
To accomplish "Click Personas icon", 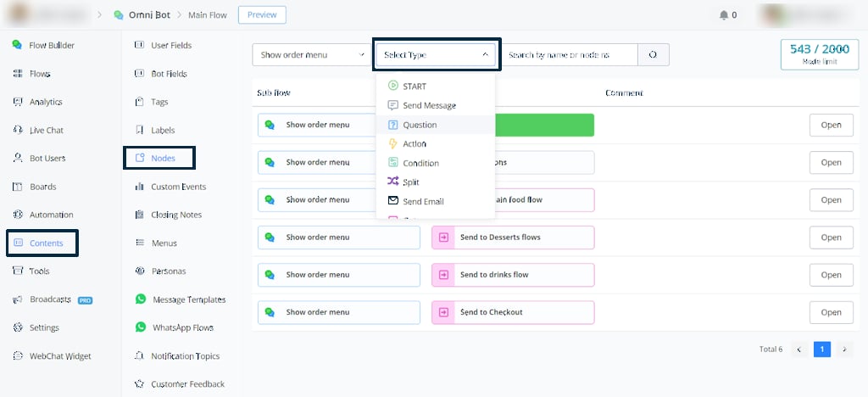I will [x=140, y=271].
